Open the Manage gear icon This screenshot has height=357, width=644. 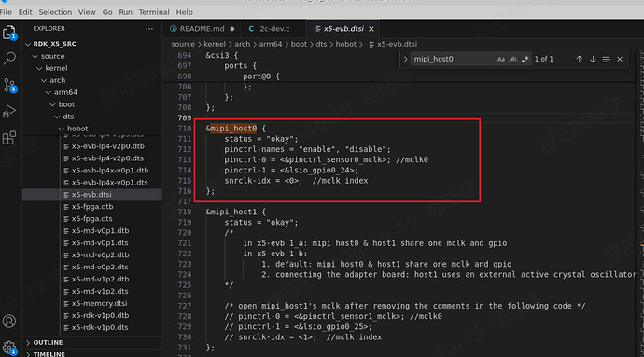coord(9,348)
